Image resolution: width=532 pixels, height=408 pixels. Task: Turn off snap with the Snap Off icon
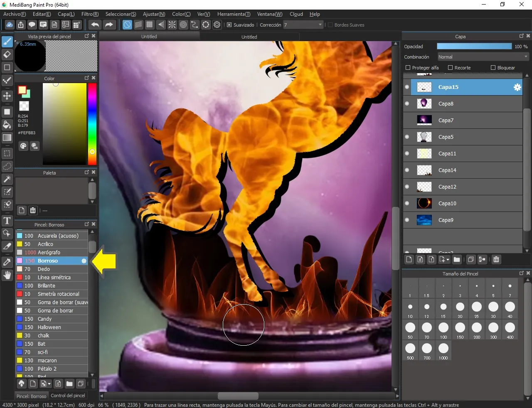[127, 25]
